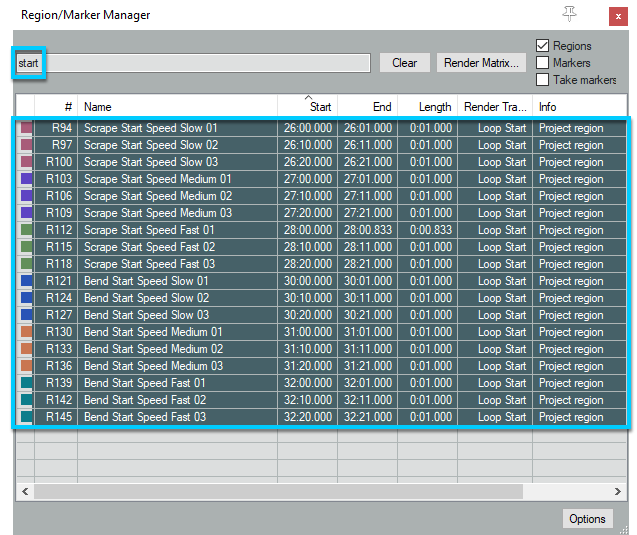Click the horizontal scrollbar thumb
Screen dimensions: 637x535
tap(278, 492)
